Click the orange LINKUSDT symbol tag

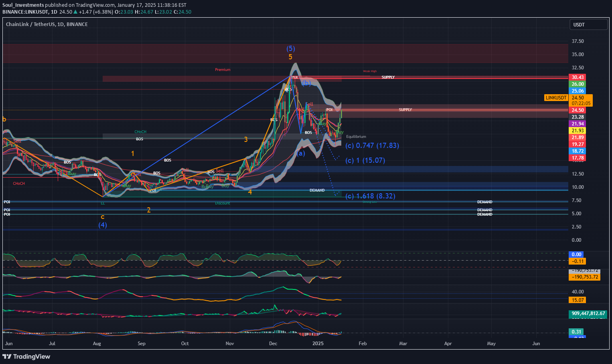point(556,98)
